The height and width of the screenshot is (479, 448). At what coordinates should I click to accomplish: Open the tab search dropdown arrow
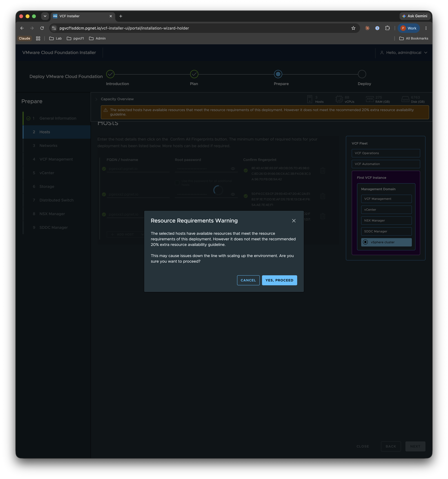click(x=45, y=16)
